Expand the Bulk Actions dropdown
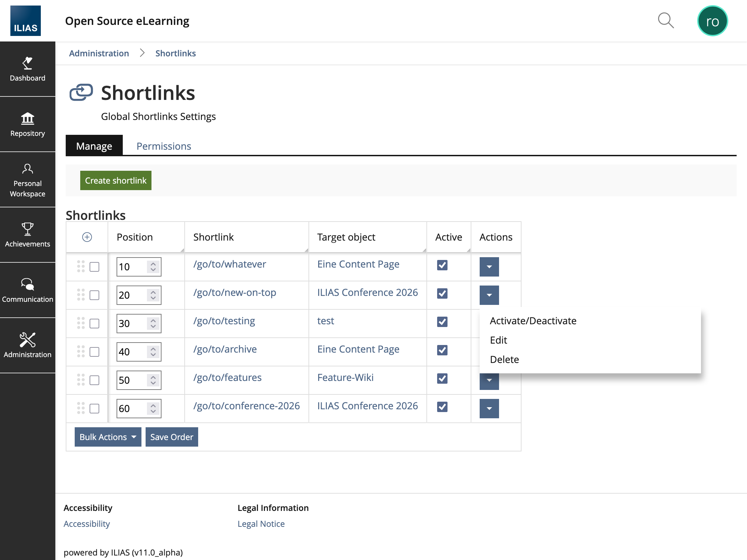The image size is (747, 560). [108, 437]
